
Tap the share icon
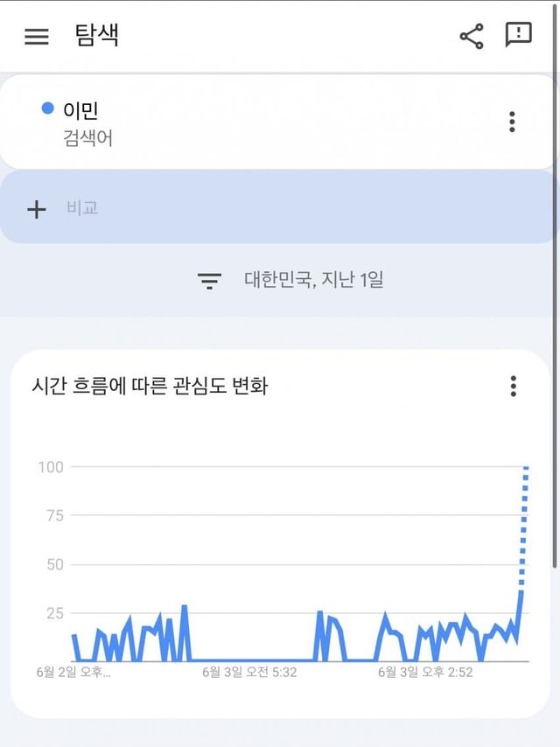472,36
